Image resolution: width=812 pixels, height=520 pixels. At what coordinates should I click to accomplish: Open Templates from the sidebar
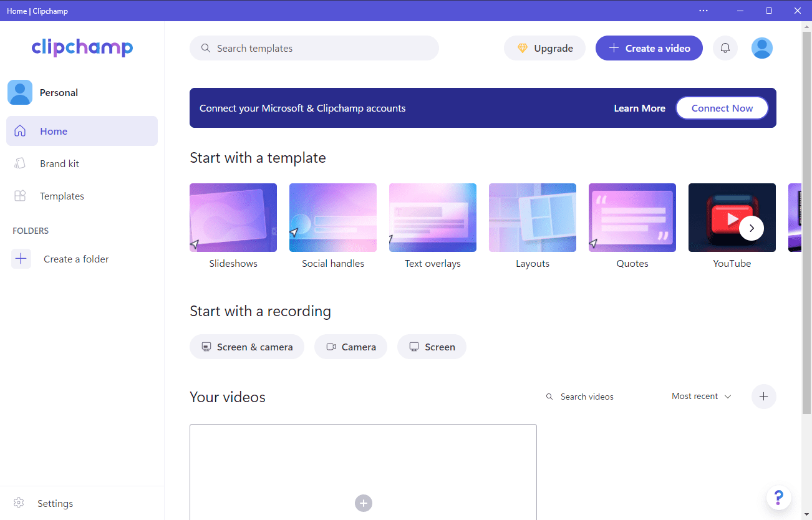coord(62,196)
